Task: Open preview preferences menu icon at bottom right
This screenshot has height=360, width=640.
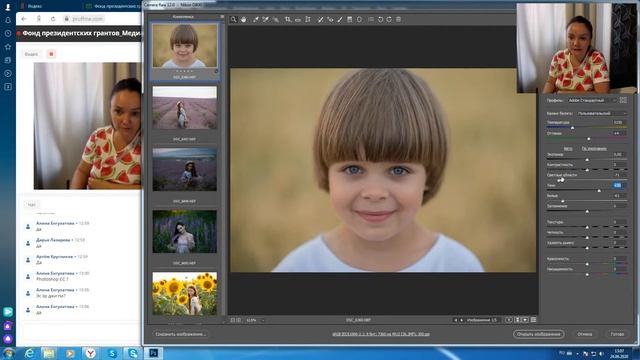Action: [x=533, y=320]
